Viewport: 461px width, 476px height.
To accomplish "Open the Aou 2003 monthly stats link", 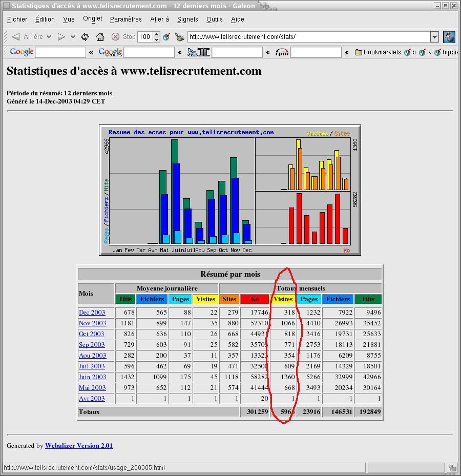I will [93, 356].
